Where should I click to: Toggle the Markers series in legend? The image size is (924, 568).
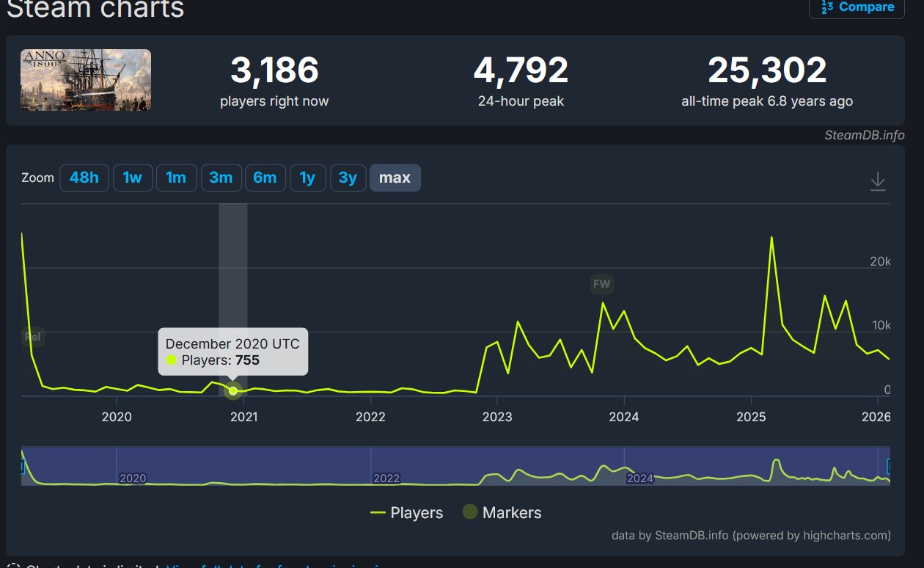click(502, 512)
